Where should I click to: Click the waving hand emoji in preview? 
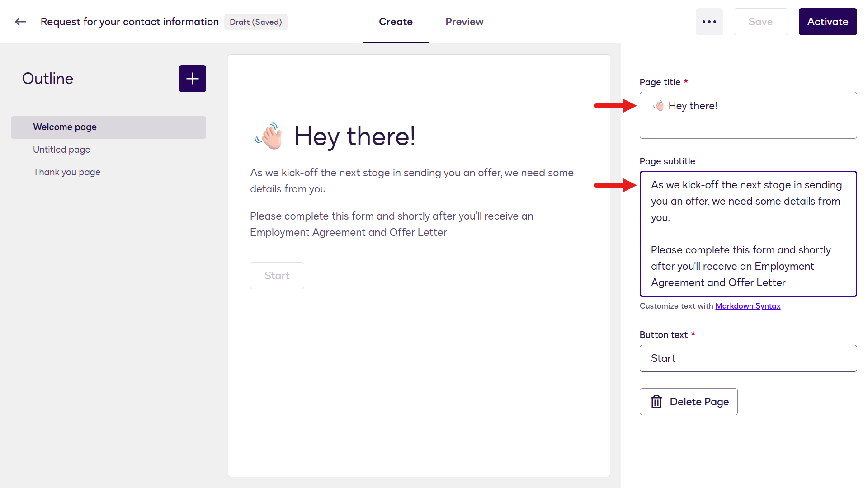[x=269, y=136]
